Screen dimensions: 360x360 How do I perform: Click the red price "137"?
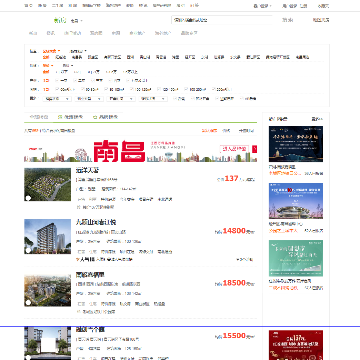231,178
